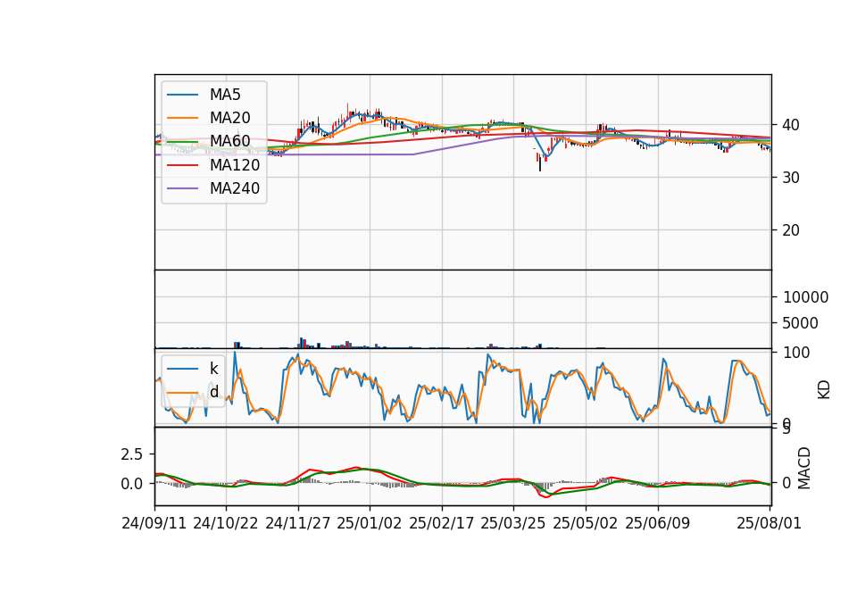Click the MA240 legend label
Viewport: 857px width, 616px height.
click(235, 188)
